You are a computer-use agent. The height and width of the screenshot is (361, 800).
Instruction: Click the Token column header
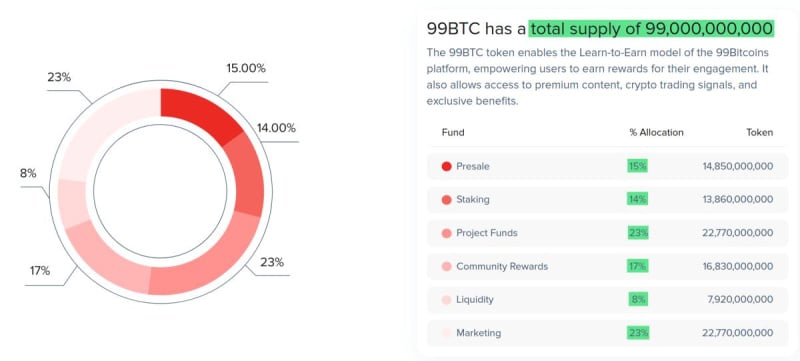click(760, 133)
